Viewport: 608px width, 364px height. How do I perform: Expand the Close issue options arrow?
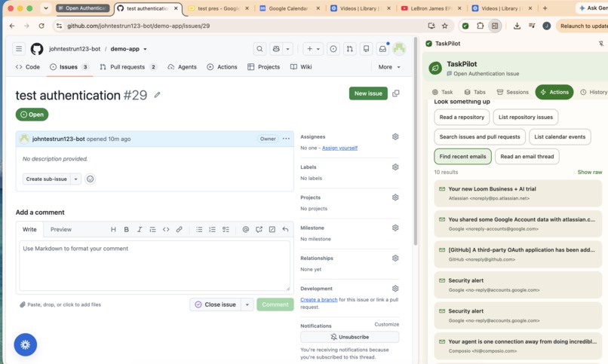(247, 304)
